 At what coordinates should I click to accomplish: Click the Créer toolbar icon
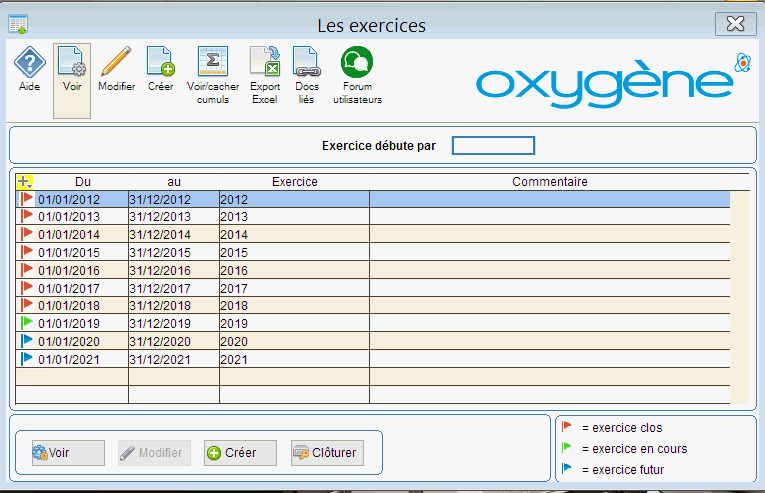click(x=161, y=69)
